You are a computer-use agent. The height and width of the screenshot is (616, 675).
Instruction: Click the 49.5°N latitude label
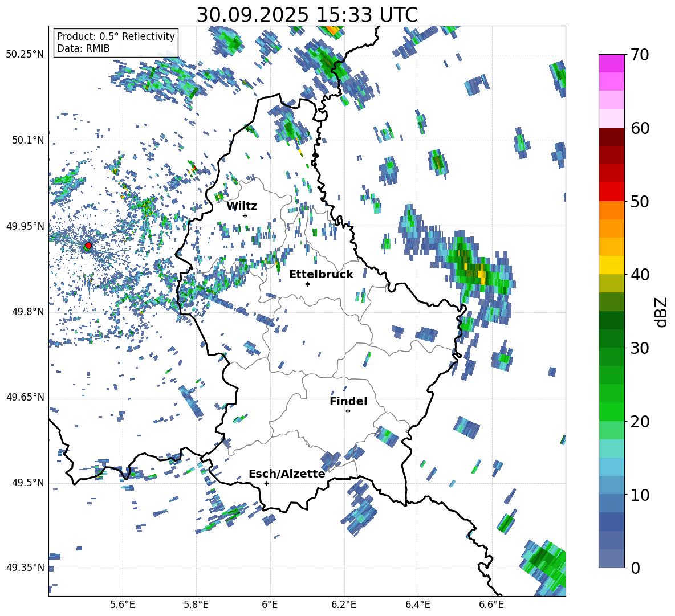[29, 483]
